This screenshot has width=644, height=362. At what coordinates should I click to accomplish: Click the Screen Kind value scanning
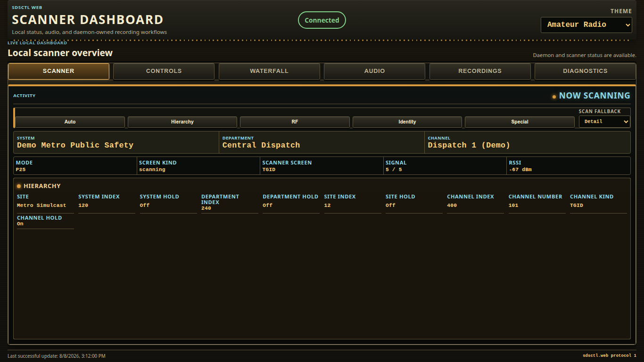pos(152,169)
